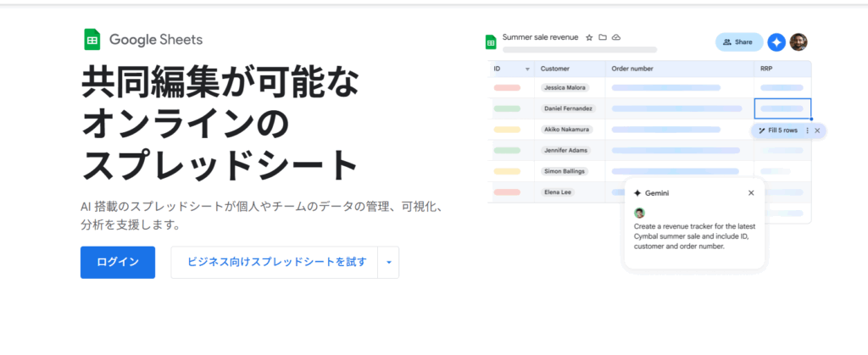The width and height of the screenshot is (868, 355).
Task: Click the user profile avatar
Action: point(798,42)
